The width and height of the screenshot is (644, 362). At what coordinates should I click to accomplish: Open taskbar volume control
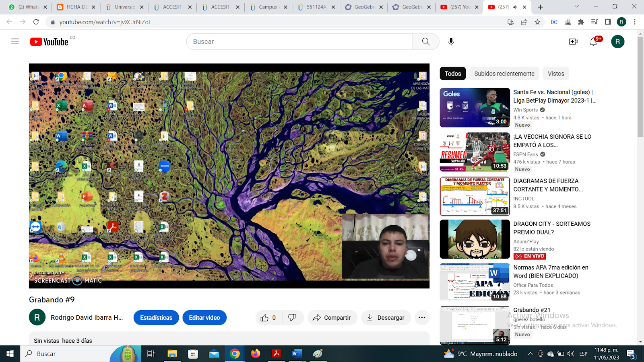click(x=570, y=354)
